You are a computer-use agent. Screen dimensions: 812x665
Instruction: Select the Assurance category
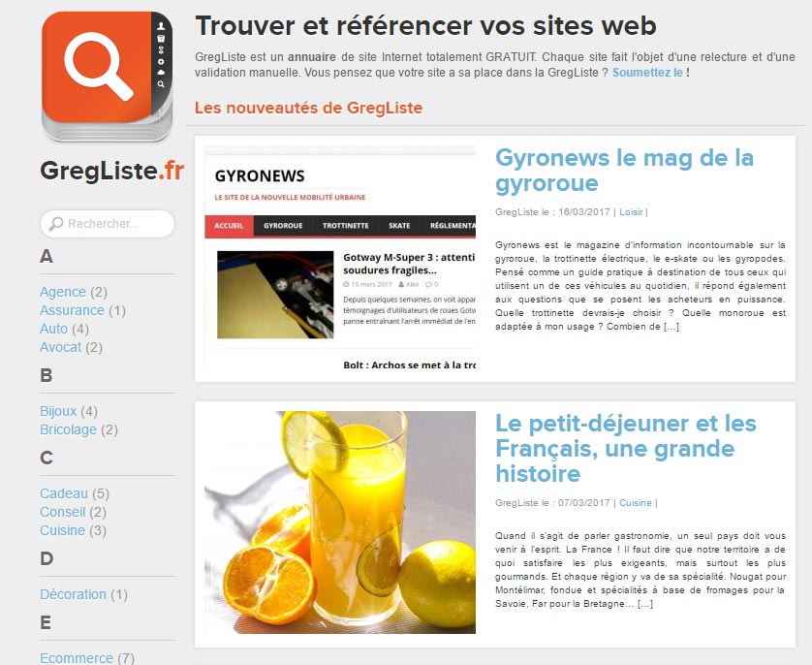click(72, 310)
